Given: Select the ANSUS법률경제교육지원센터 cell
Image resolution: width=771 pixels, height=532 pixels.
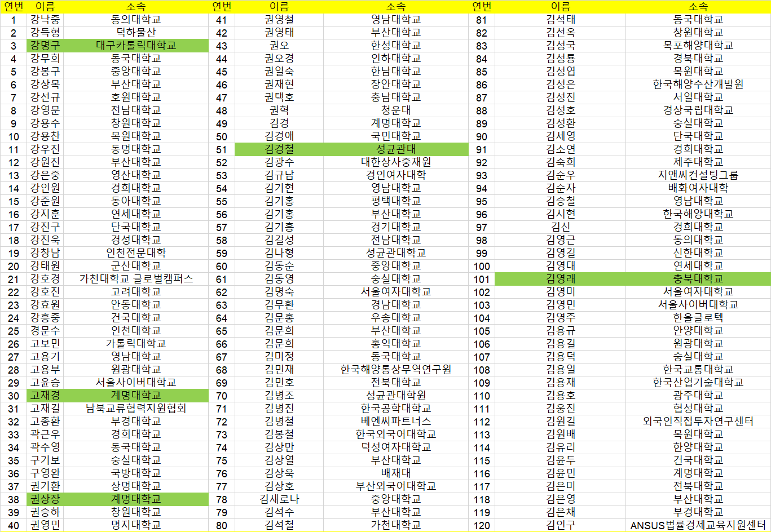Looking at the screenshot, I should coord(698,525).
